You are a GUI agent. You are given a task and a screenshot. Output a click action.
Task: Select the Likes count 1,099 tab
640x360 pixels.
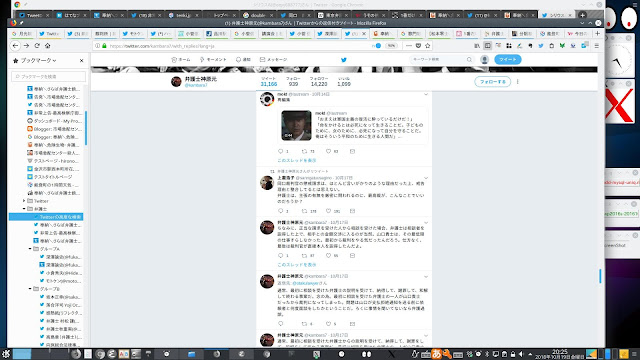point(344,82)
